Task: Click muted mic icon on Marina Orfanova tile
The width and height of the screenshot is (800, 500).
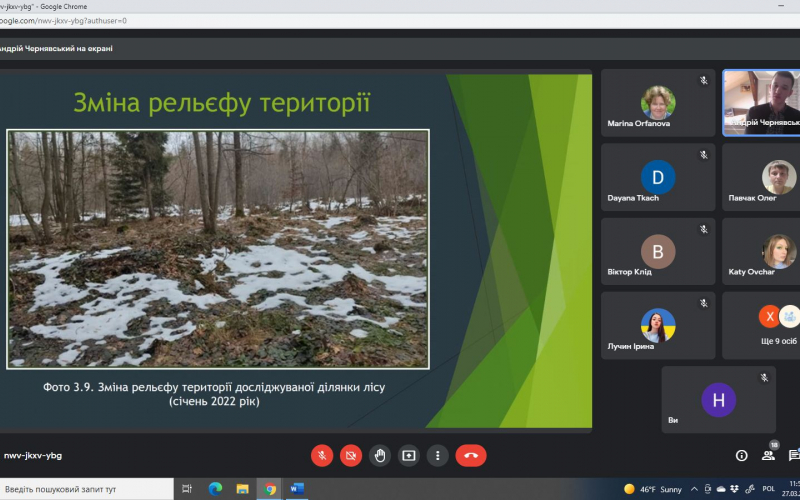Action: pos(704,80)
